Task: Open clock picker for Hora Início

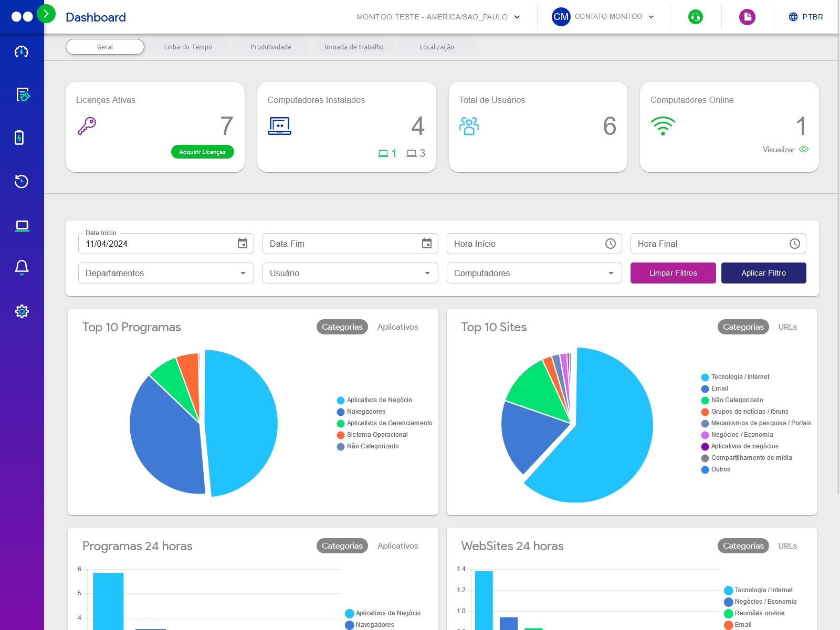Action: coord(611,244)
